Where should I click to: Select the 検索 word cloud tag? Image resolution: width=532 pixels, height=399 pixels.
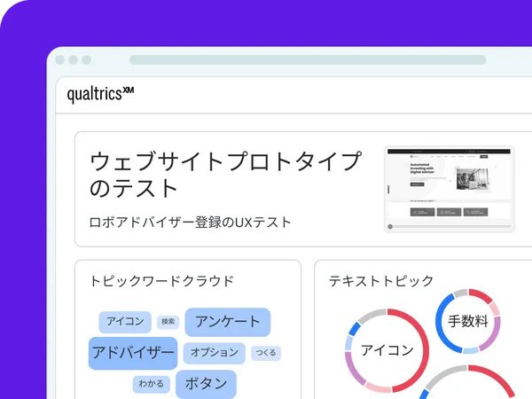168,322
